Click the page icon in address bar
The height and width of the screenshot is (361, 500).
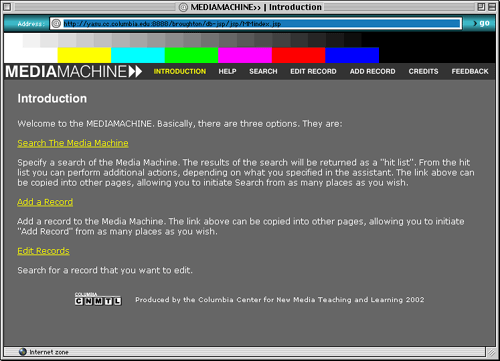(56, 23)
